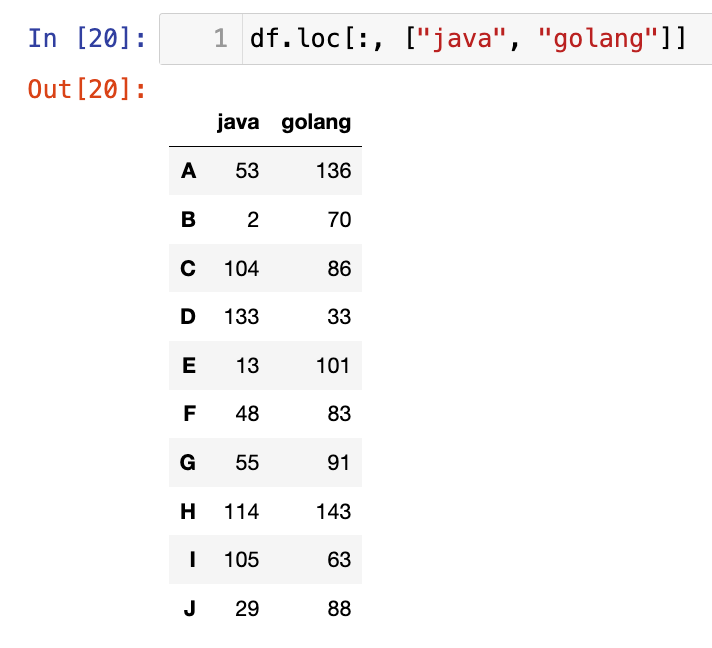Select row index label J
712x648 pixels.
pyautogui.click(x=189, y=608)
